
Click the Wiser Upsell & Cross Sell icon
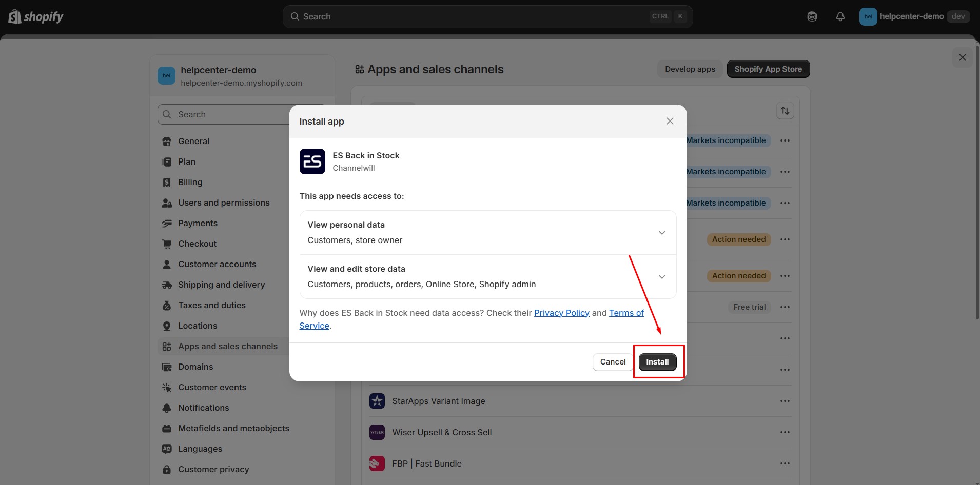coord(377,432)
